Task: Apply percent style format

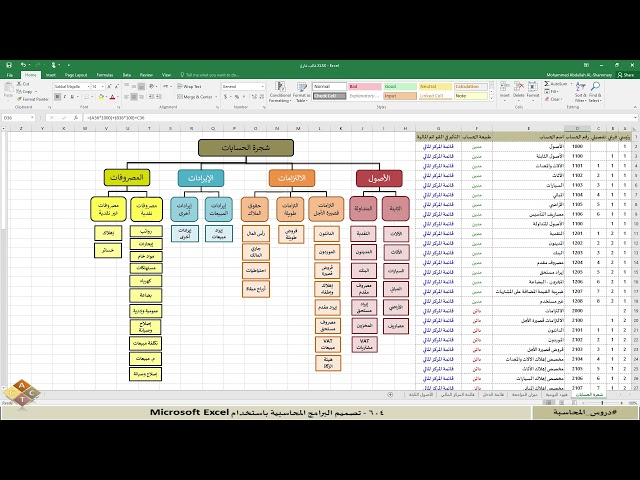Action: pos(237,97)
